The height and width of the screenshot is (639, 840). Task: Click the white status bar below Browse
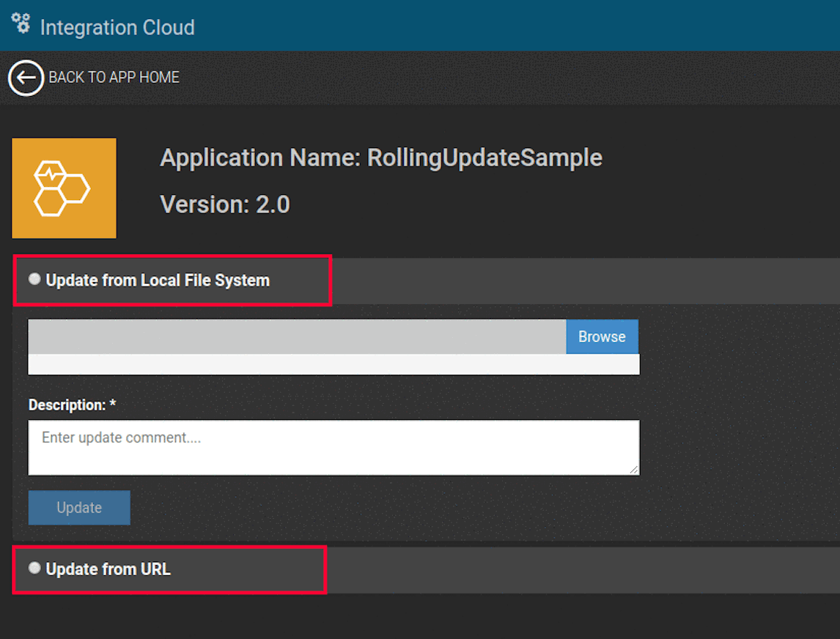point(334,364)
